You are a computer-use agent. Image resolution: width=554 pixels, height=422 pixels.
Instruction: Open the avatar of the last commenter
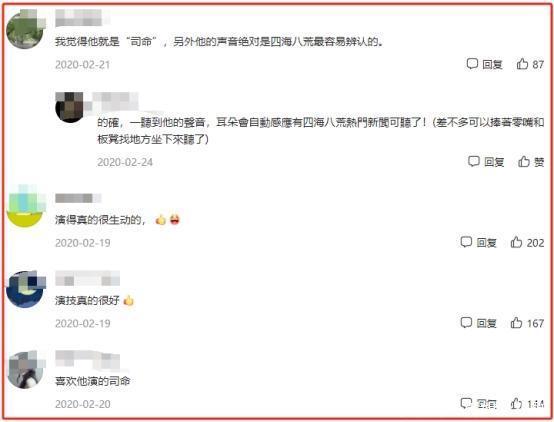[26, 370]
